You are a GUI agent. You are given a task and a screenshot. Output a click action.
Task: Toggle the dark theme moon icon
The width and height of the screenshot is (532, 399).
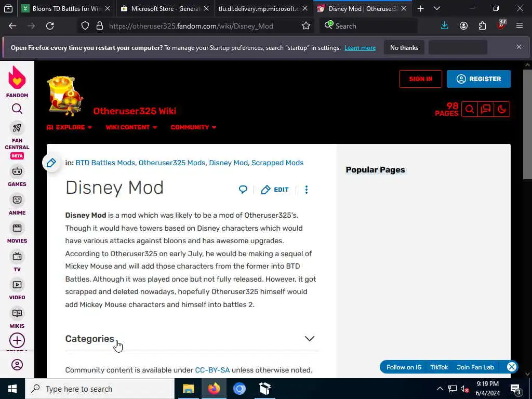(x=502, y=109)
